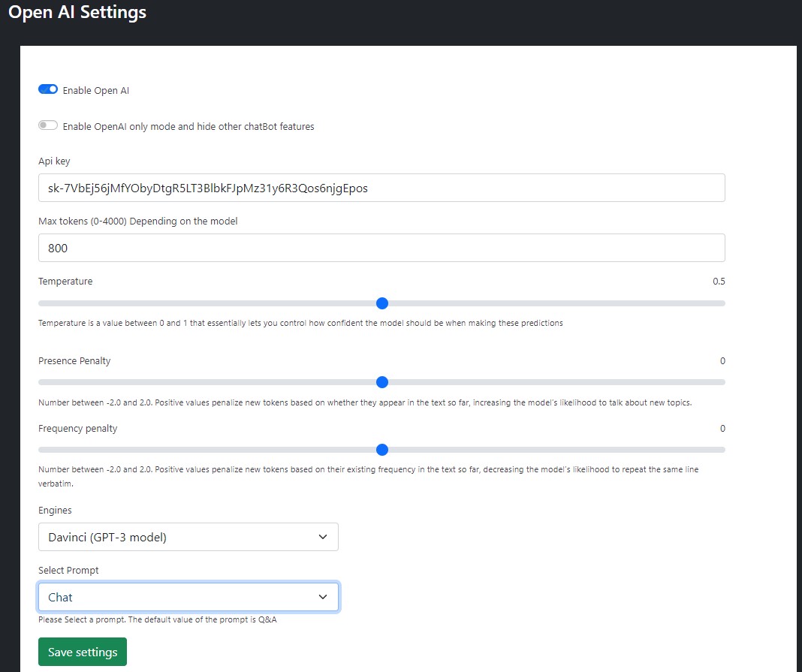This screenshot has width=802, height=672.
Task: Focus the Max tokens field showing 800
Action: pyautogui.click(x=381, y=248)
